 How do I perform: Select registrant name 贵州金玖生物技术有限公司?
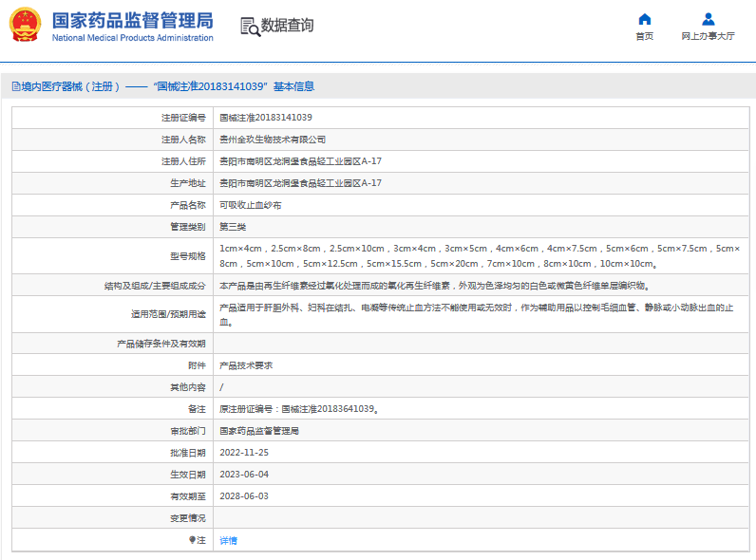(x=273, y=140)
